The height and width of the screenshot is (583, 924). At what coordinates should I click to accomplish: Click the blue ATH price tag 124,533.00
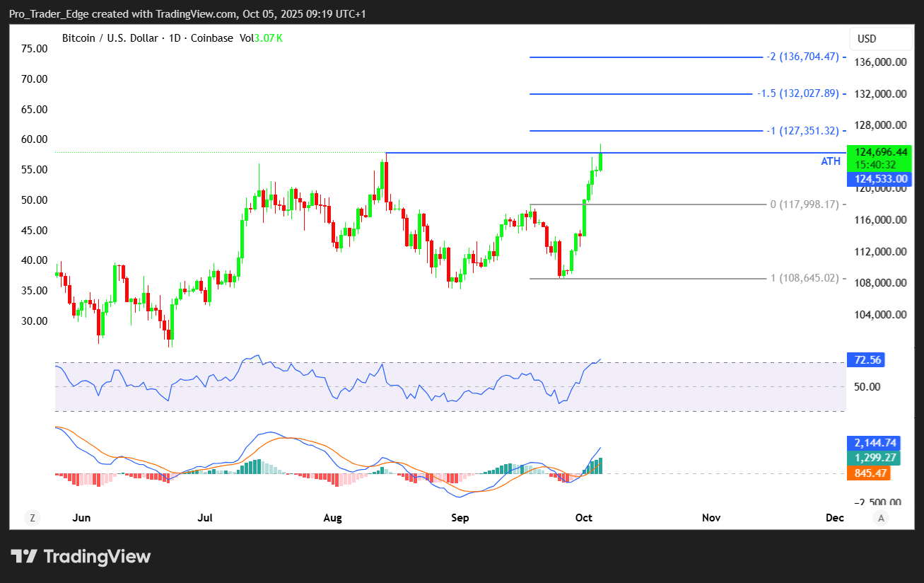(x=876, y=180)
